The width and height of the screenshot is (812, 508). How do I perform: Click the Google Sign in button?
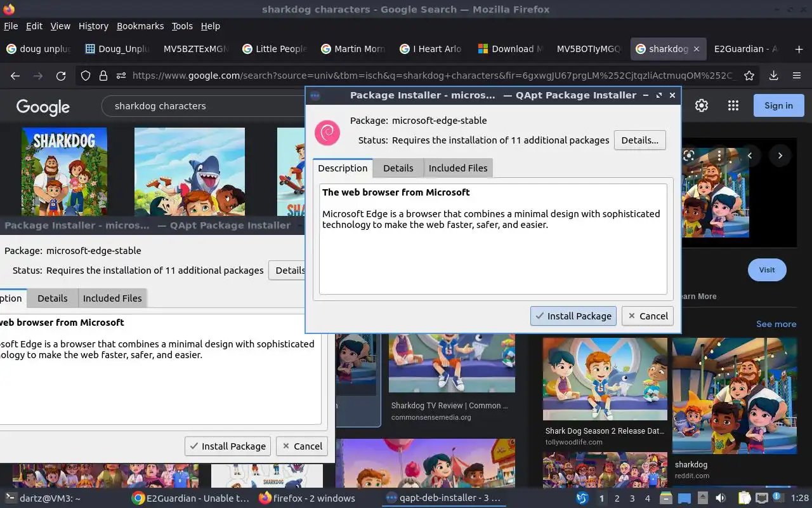[x=778, y=106]
